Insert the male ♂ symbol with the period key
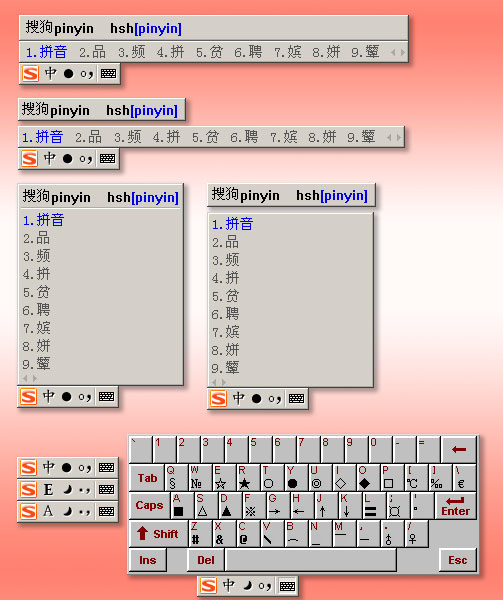The width and height of the screenshot is (503, 600). click(392, 533)
